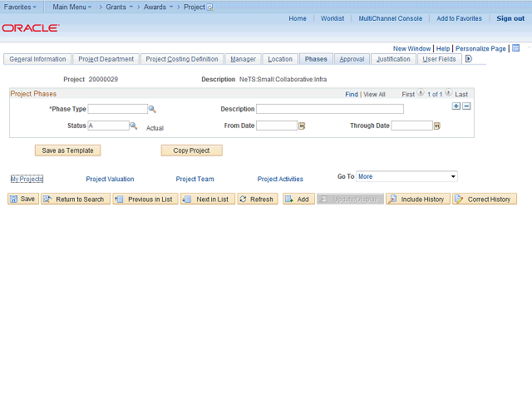Click the show previous row arrow icon

coord(421,92)
